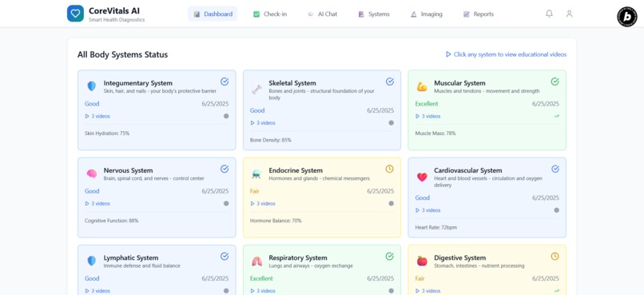Select the Nervous System card title
The height and width of the screenshot is (295, 644).
tap(128, 170)
